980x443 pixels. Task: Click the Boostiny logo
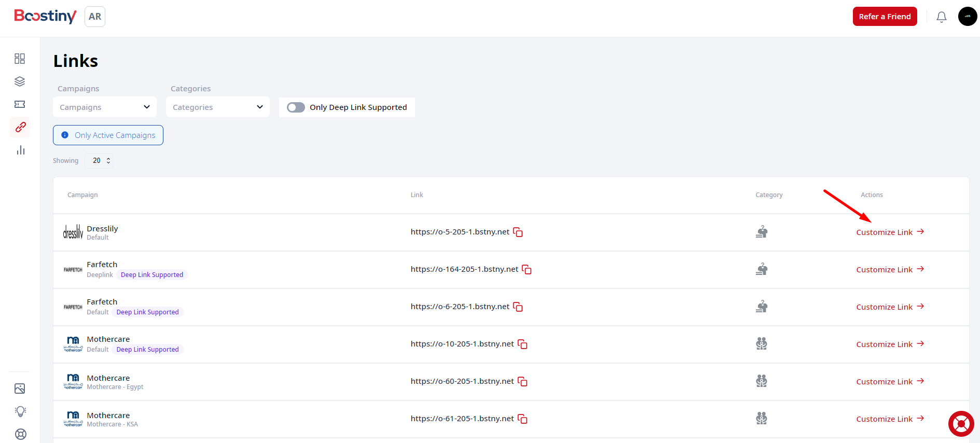(x=45, y=16)
